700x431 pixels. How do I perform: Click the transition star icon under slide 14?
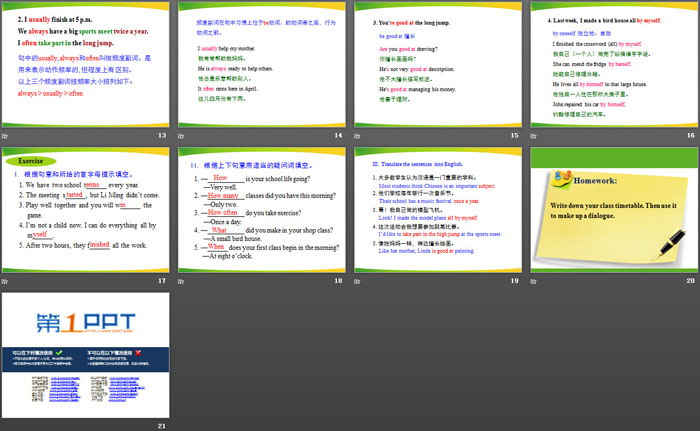click(x=182, y=134)
